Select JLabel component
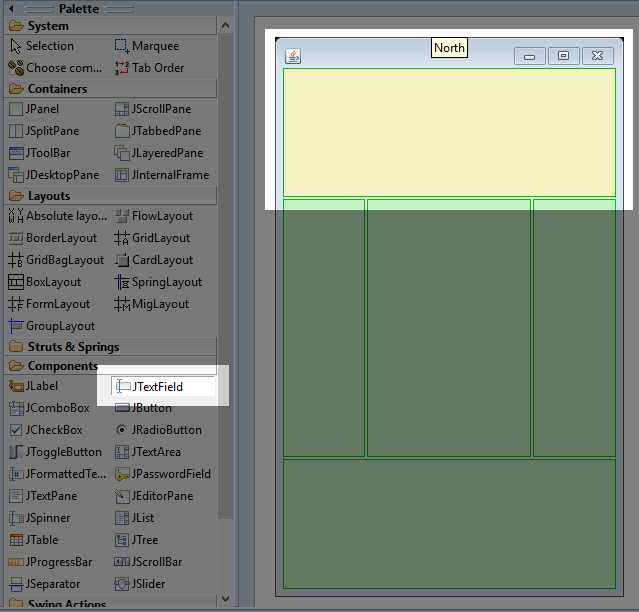 pyautogui.click(x=33, y=386)
